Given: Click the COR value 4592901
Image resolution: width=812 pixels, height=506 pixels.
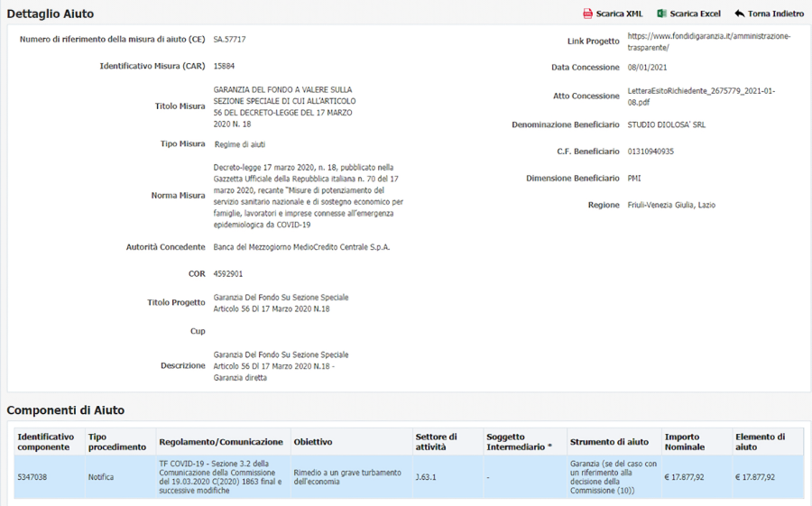Looking at the screenshot, I should click(x=228, y=274).
